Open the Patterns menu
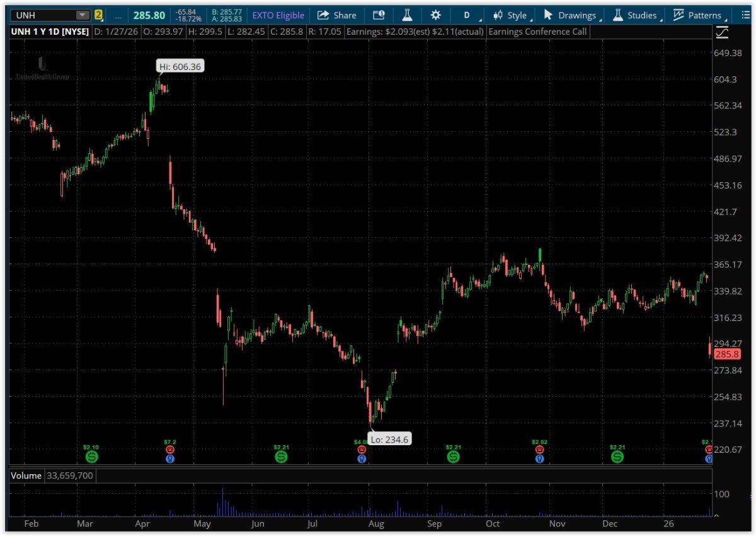 [x=698, y=15]
